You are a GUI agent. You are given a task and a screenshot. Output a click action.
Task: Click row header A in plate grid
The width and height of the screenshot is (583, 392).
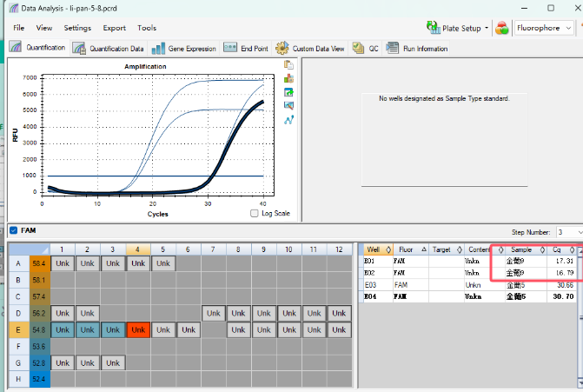click(x=18, y=263)
